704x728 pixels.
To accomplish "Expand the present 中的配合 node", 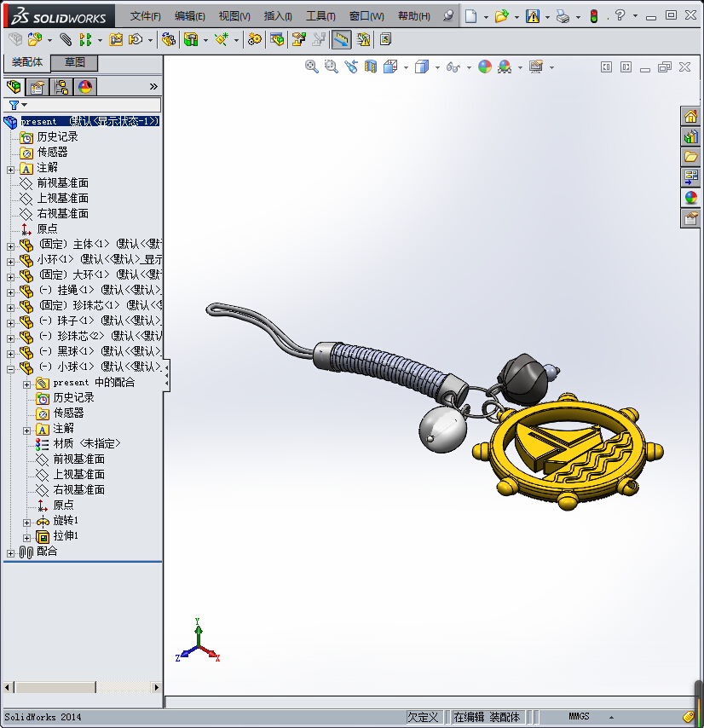I will 27,385.
